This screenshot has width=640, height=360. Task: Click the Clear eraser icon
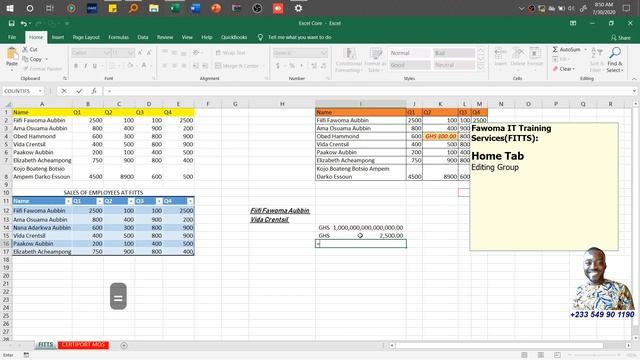555,69
